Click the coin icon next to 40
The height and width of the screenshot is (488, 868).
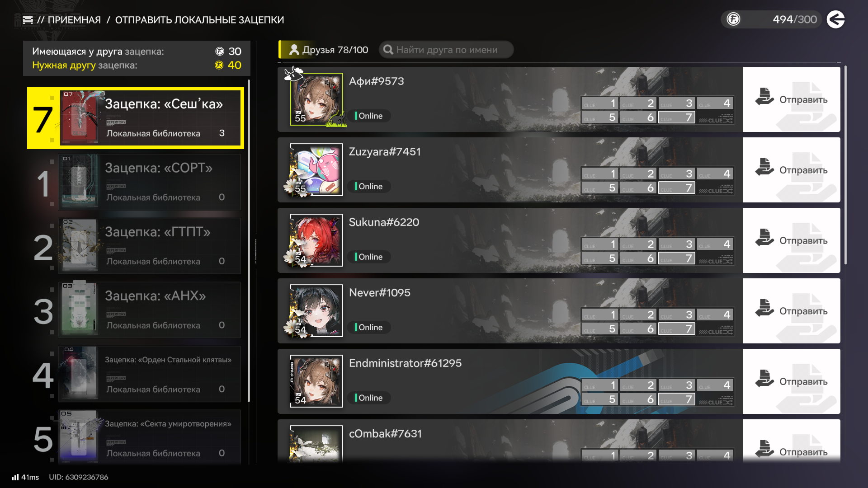pyautogui.click(x=219, y=65)
